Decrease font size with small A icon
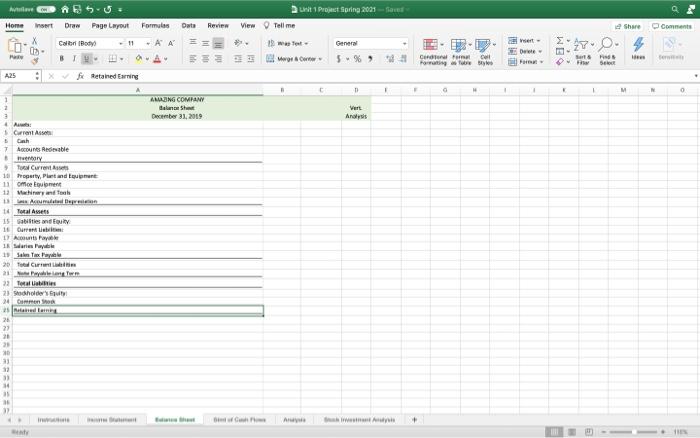Viewport: 700px width, 438px height. click(171, 43)
